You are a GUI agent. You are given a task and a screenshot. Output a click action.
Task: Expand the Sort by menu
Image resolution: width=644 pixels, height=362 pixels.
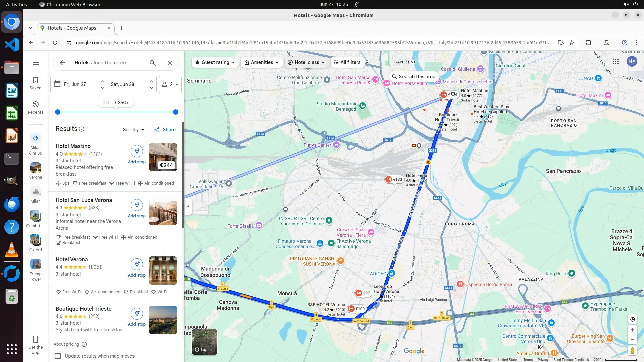pos(133,130)
